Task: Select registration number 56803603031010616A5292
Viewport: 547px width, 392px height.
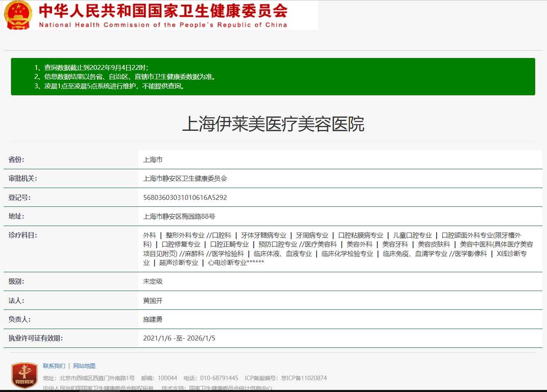Action: pyautogui.click(x=185, y=197)
